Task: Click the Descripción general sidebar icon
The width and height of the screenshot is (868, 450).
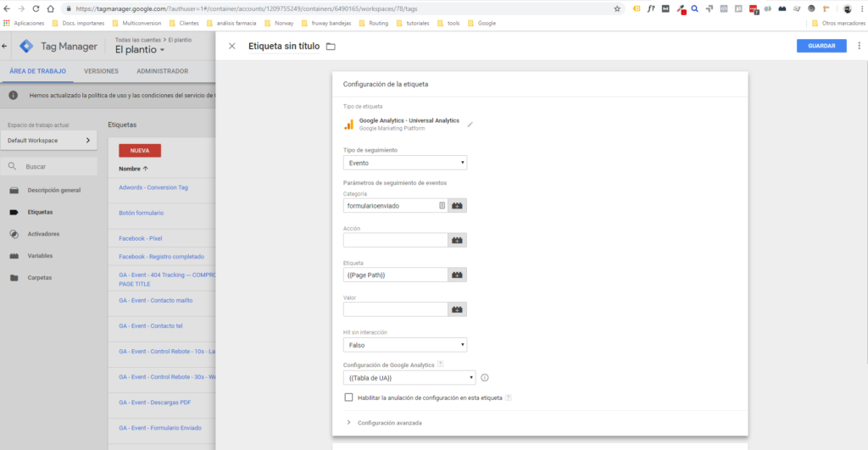Action: point(14,191)
